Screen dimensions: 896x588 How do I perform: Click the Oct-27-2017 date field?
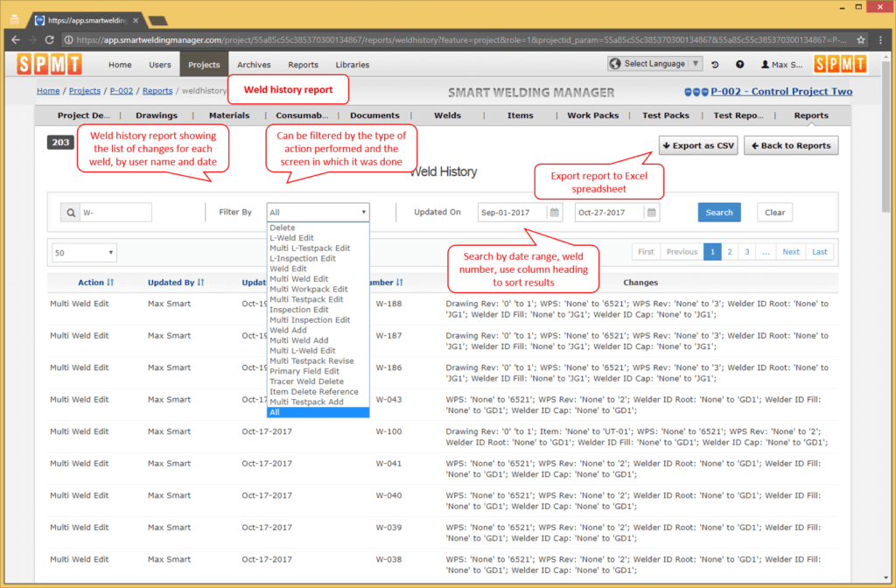[609, 212]
